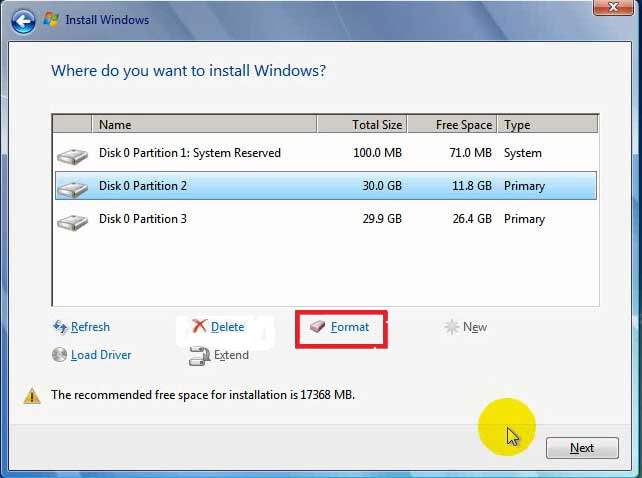Format the selected partition
The height and width of the screenshot is (478, 642).
pyautogui.click(x=350, y=327)
